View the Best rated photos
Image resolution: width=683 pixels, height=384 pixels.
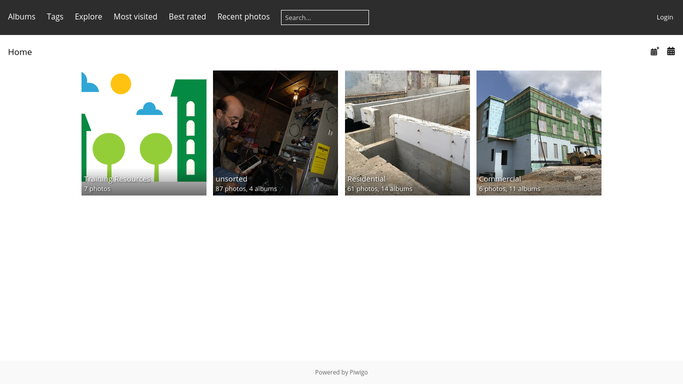tap(187, 17)
